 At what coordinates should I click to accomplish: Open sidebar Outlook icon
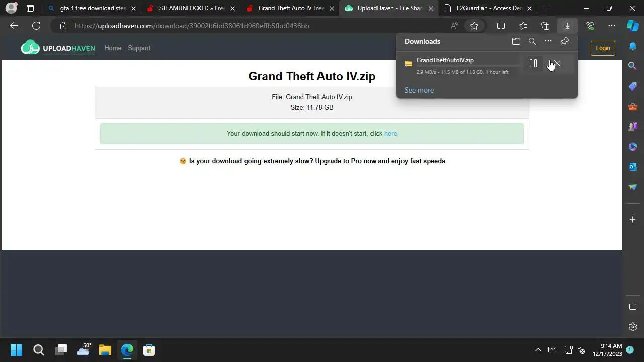click(x=633, y=167)
